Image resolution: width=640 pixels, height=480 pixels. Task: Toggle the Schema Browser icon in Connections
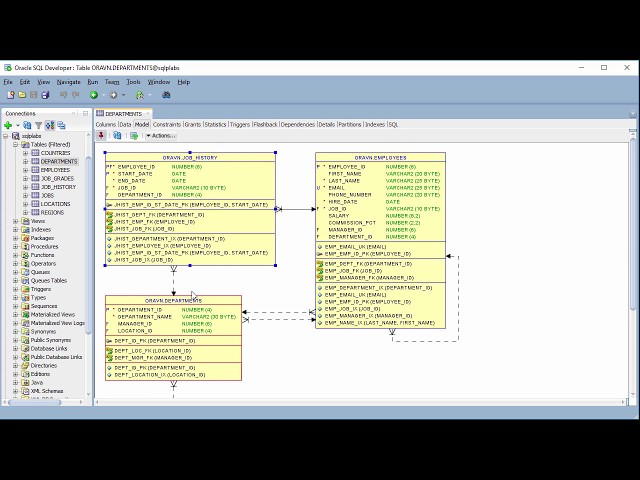click(x=50, y=125)
